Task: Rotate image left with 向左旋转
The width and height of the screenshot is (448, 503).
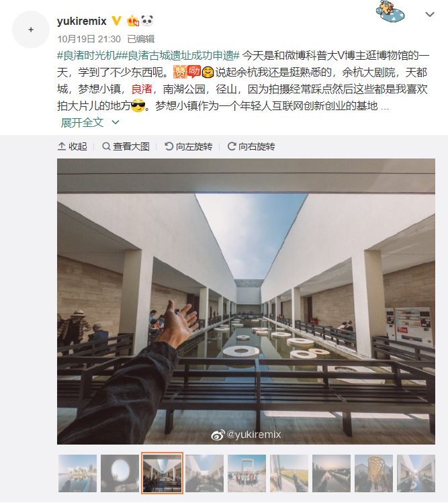Action: coord(188,146)
